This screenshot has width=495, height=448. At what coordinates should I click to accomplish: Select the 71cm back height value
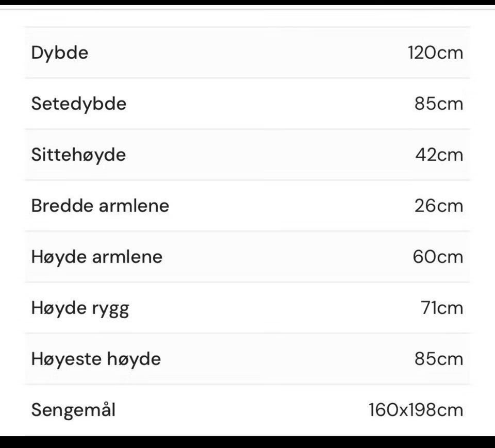[442, 308]
